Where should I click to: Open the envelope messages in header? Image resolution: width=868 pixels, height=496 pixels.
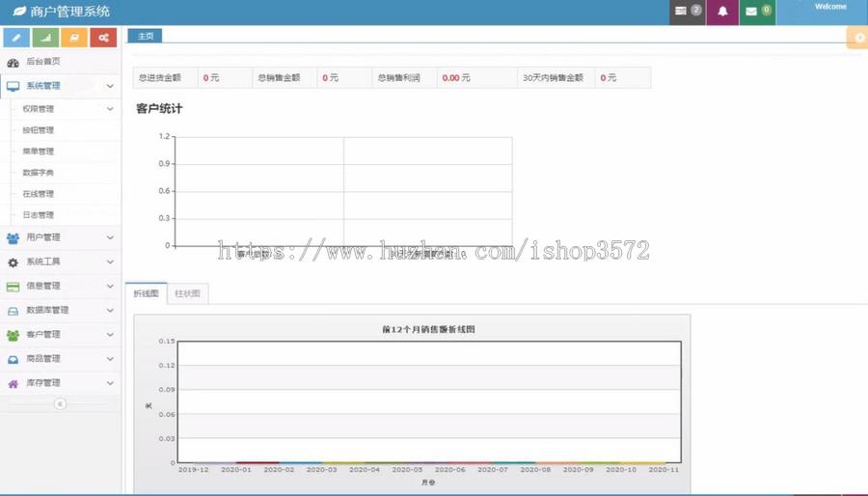(751, 11)
